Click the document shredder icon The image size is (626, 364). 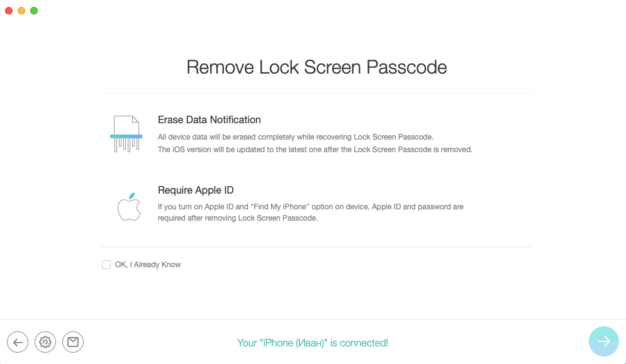[126, 134]
